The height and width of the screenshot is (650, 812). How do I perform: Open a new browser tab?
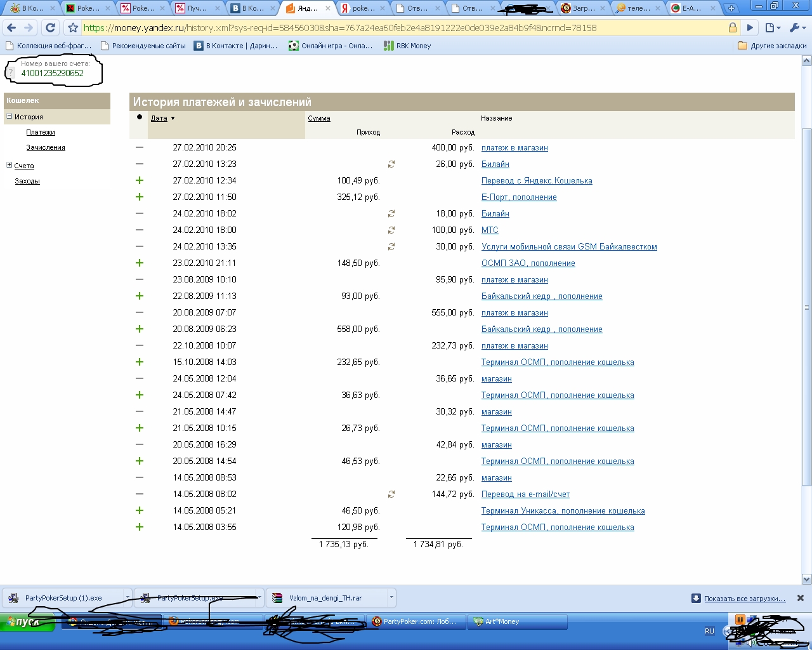pyautogui.click(x=731, y=8)
